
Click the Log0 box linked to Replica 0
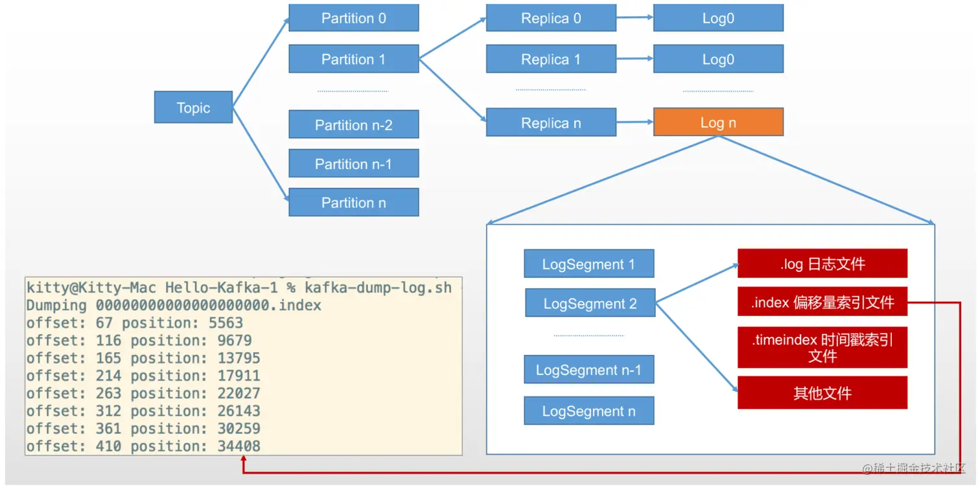(x=718, y=18)
